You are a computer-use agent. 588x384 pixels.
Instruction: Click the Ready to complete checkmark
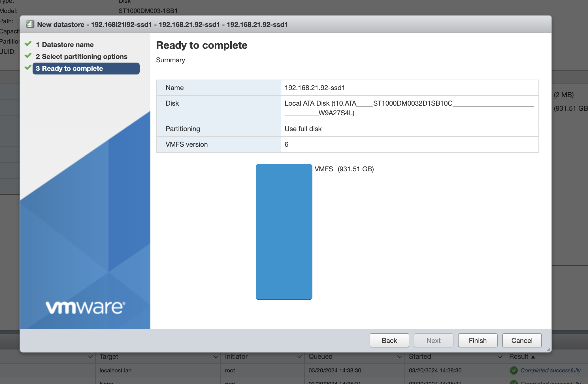(28, 68)
